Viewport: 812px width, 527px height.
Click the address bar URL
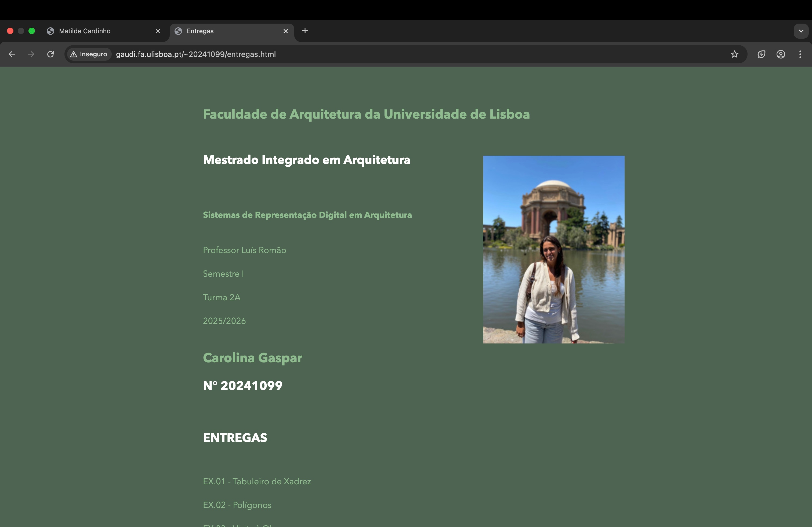point(196,54)
